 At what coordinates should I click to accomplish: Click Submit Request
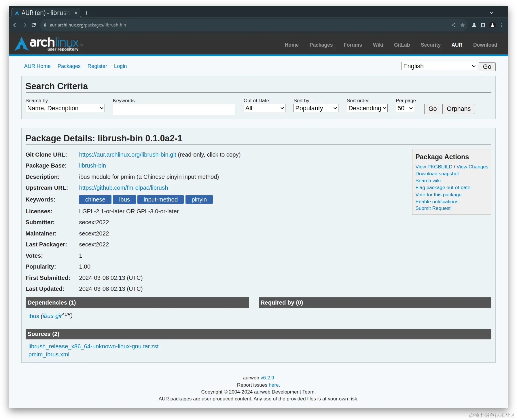pyautogui.click(x=433, y=208)
